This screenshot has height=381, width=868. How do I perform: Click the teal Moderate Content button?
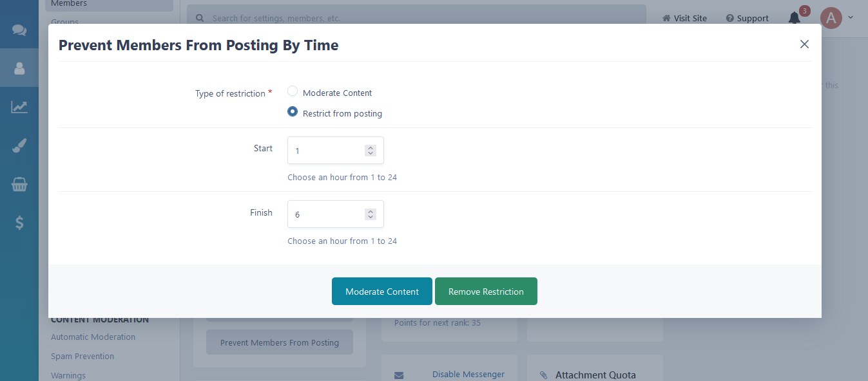point(382,292)
